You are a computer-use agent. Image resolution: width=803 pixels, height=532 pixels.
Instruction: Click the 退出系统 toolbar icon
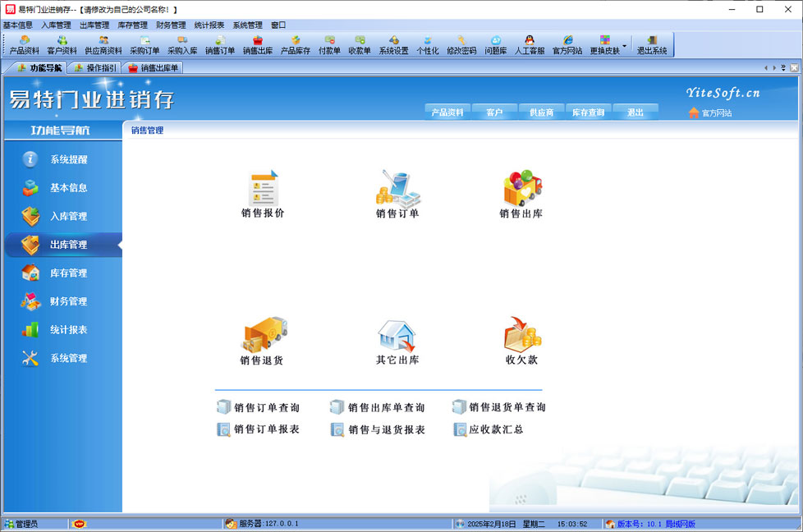(x=652, y=45)
